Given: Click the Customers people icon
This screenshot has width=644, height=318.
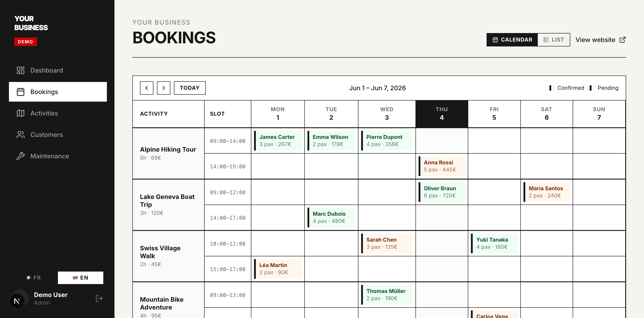Looking at the screenshot, I should tap(21, 135).
